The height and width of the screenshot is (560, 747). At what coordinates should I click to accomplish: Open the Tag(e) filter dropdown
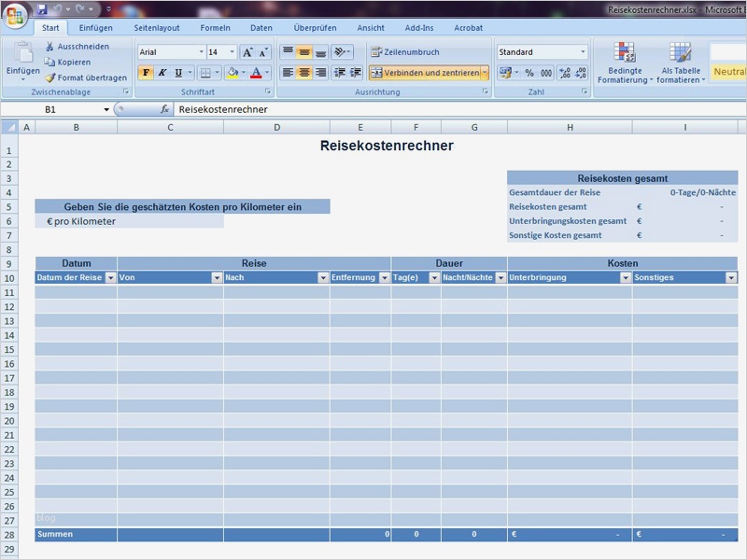point(434,277)
